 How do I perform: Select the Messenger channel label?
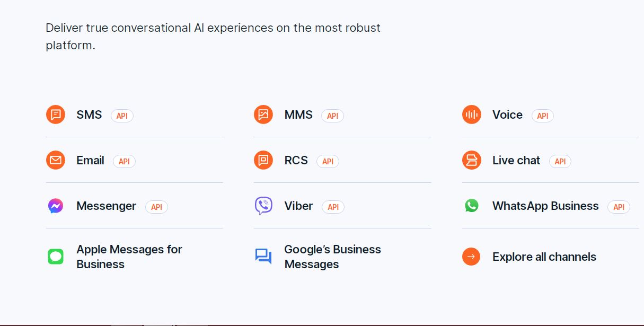tap(106, 206)
